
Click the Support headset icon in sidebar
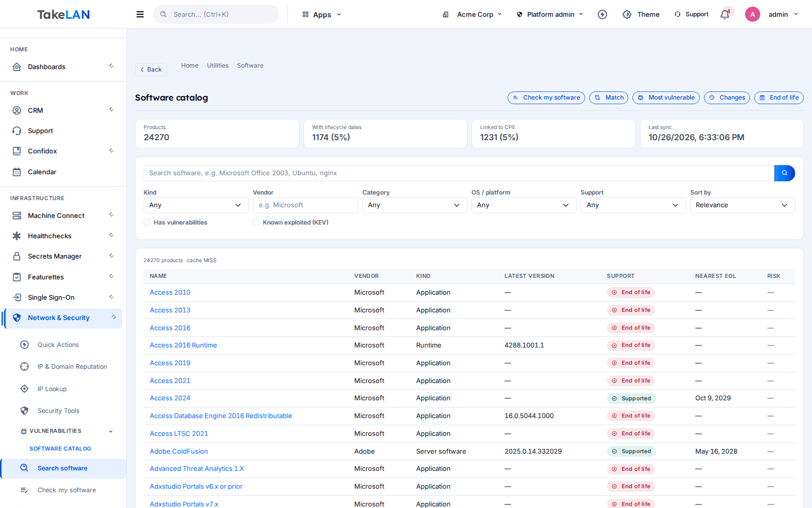17,131
